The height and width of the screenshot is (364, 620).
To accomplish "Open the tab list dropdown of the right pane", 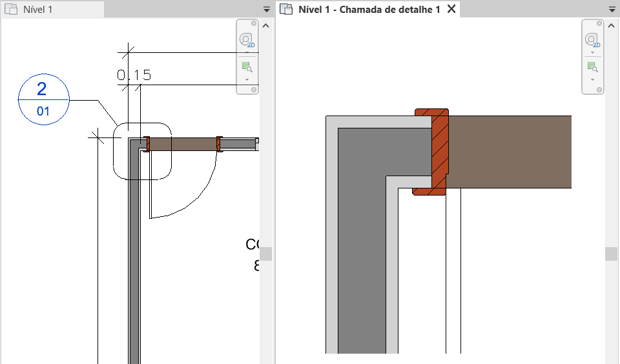I will pyautogui.click(x=612, y=10).
